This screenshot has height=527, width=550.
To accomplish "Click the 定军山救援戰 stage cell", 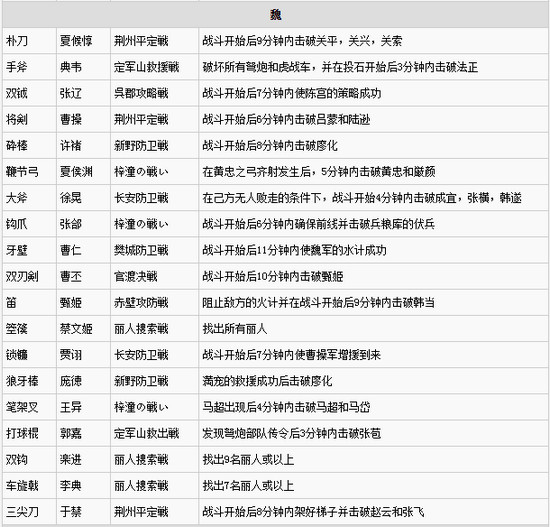I will click(x=154, y=67).
